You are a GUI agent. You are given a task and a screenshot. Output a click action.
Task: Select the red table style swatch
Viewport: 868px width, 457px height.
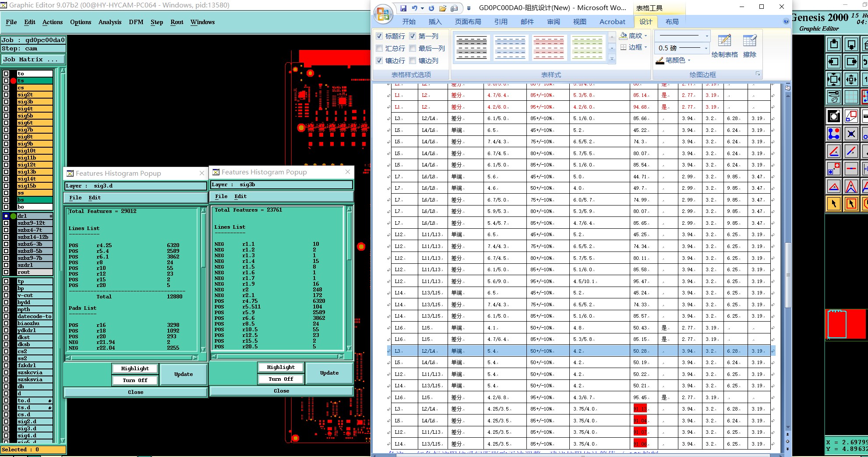[x=549, y=47]
